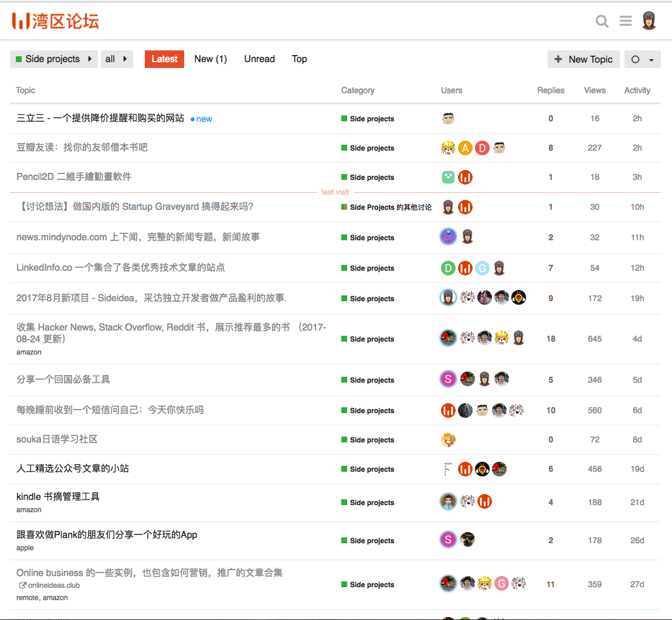
Task: Open the hamburger menu icon
Action: pyautogui.click(x=626, y=22)
